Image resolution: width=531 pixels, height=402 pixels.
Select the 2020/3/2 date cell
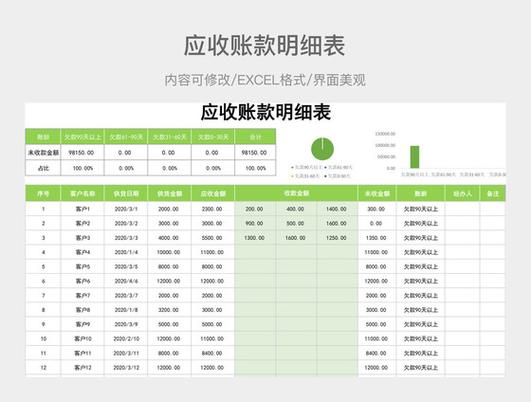click(x=126, y=224)
